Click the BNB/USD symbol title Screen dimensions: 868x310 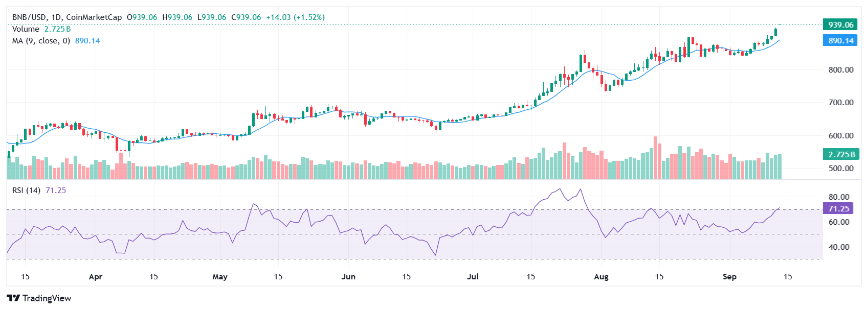click(29, 17)
